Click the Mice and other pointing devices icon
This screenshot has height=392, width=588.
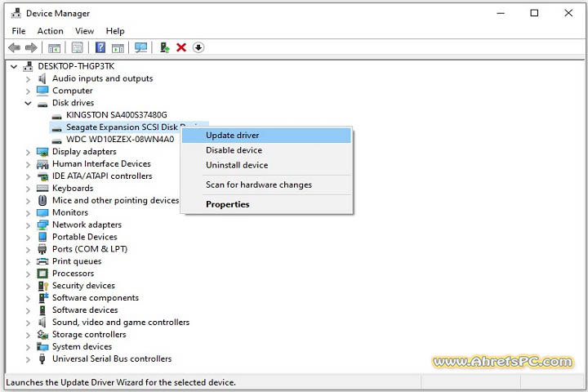click(x=42, y=200)
